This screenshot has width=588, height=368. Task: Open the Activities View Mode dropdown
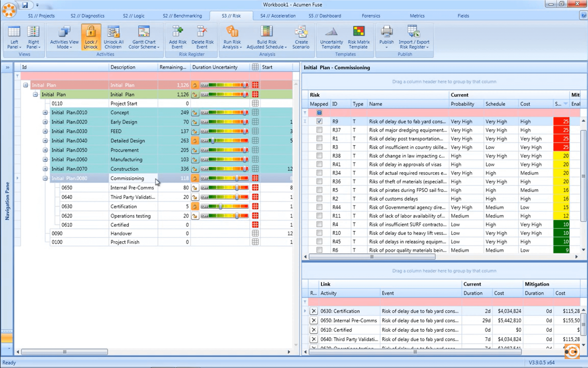pos(63,37)
